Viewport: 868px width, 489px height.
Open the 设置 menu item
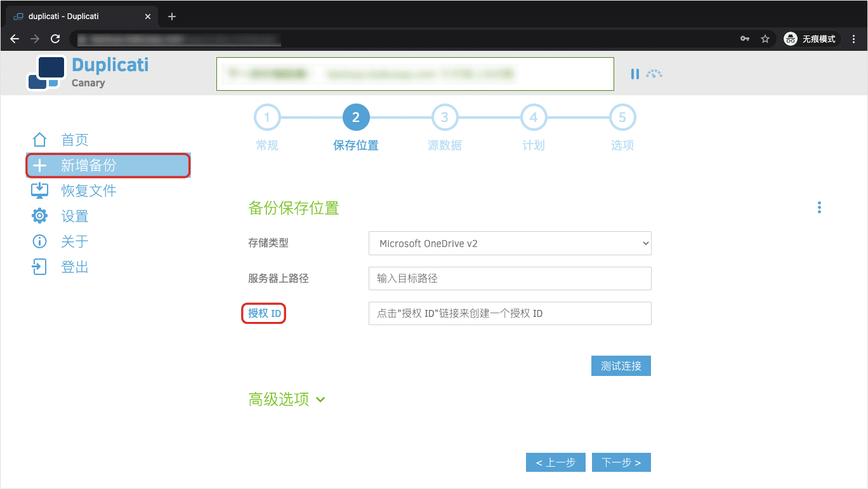[75, 216]
